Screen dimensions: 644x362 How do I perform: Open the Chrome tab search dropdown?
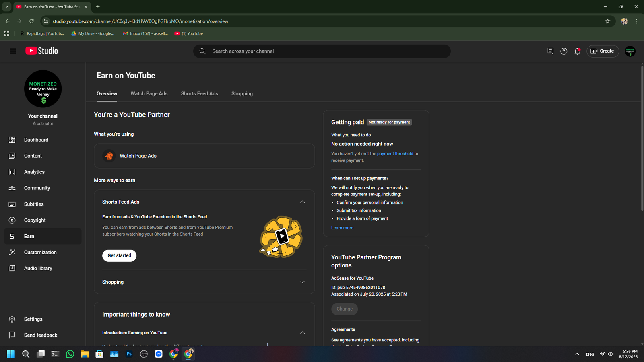point(6,7)
